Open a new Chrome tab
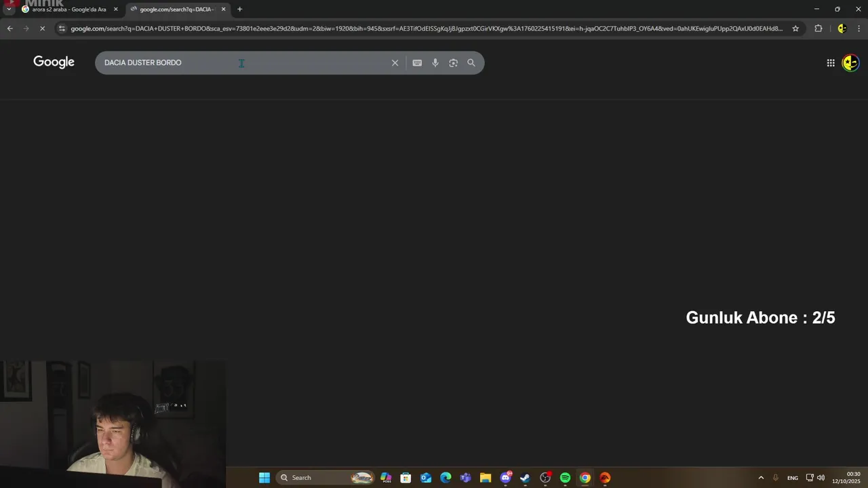Viewport: 868px width, 488px height. [239, 9]
